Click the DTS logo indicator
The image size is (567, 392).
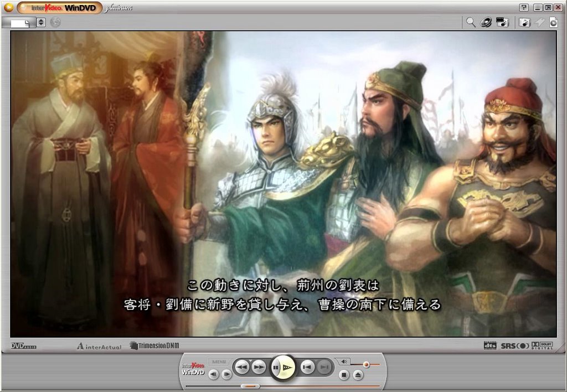click(x=491, y=345)
